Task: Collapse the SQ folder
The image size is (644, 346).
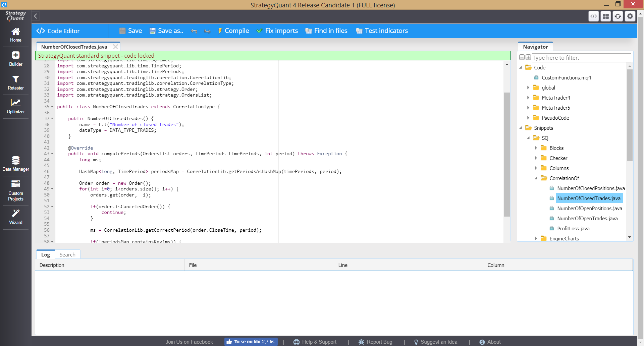Action: pos(528,138)
